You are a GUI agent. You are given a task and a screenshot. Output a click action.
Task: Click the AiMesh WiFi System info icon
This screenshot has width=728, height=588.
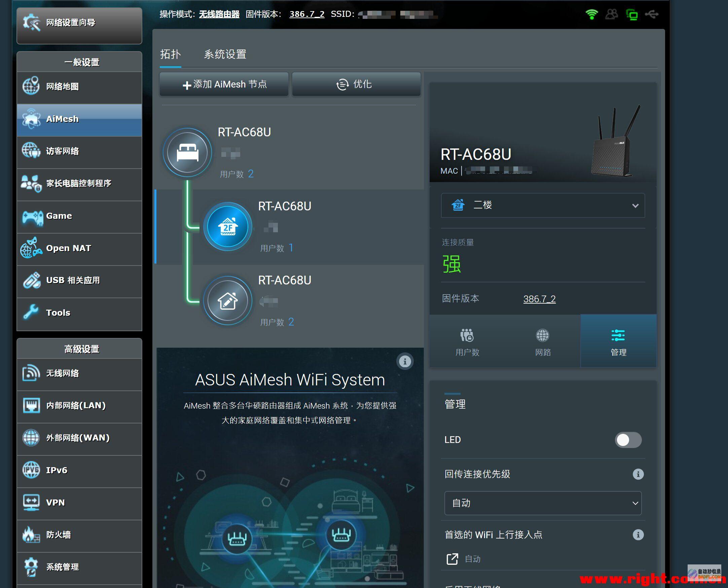pyautogui.click(x=405, y=361)
